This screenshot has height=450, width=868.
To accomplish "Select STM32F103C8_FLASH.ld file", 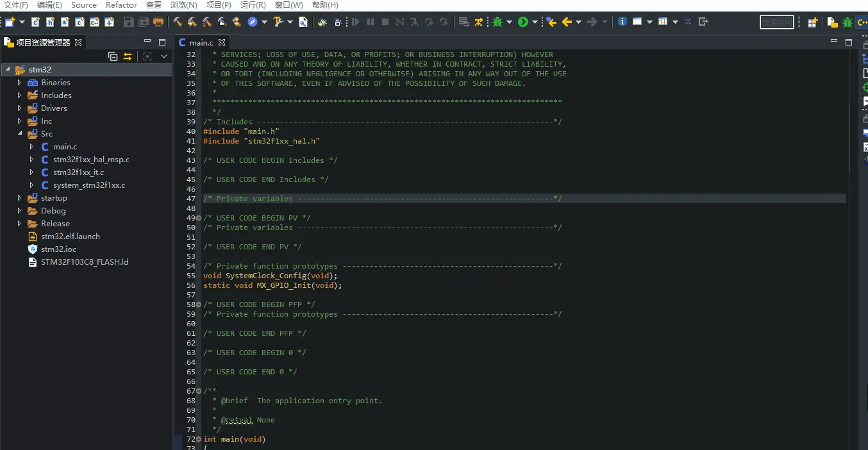I will (85, 262).
